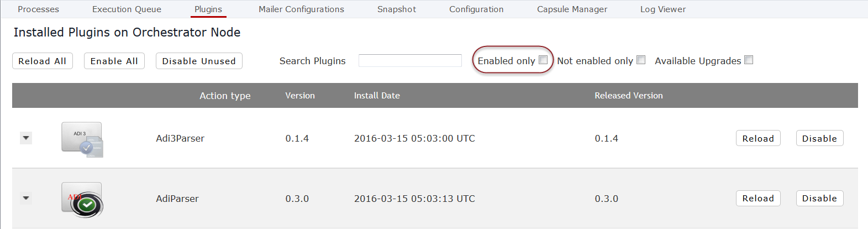Tick the Available Upgrades checkbox
The image size is (868, 229).
click(749, 60)
